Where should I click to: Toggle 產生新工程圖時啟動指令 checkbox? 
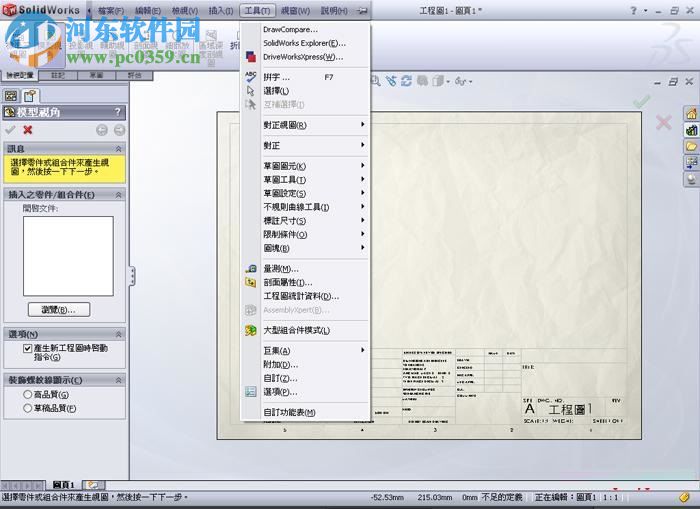[28, 348]
